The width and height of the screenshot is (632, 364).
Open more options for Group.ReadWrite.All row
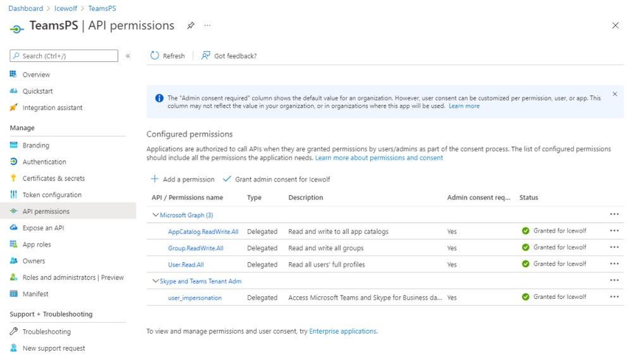[614, 247]
